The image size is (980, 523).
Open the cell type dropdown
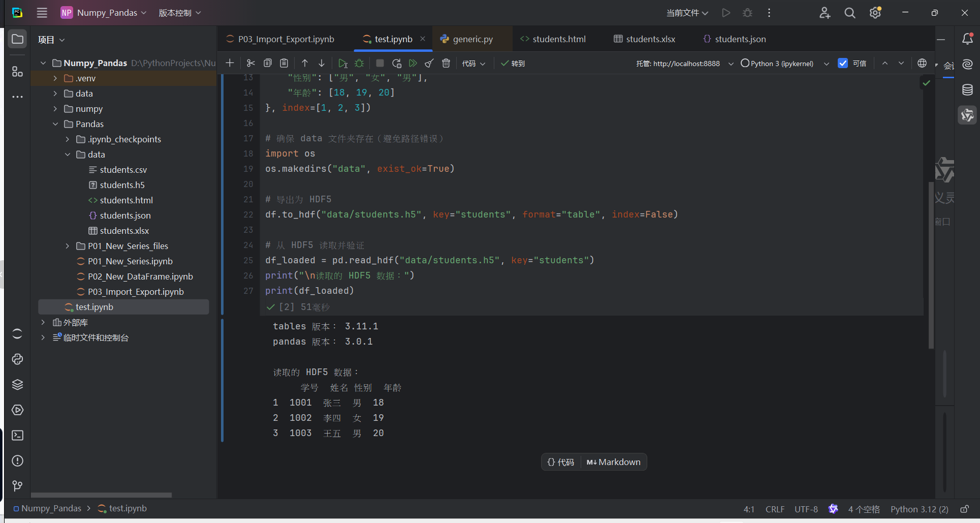(x=473, y=64)
